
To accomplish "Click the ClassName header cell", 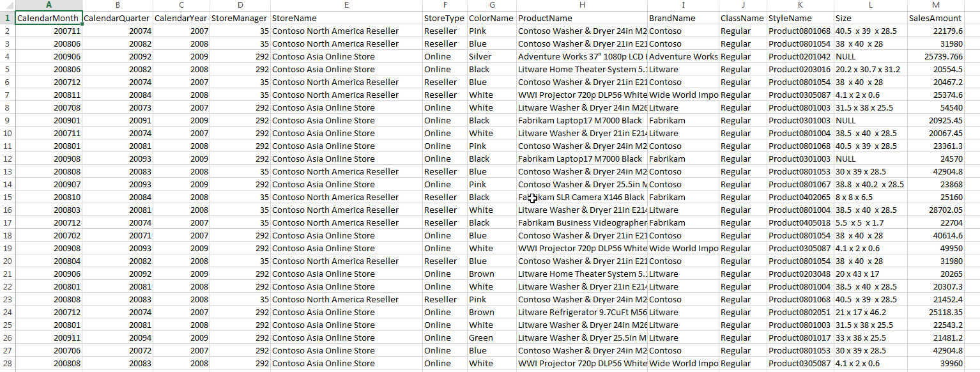I will coord(742,18).
